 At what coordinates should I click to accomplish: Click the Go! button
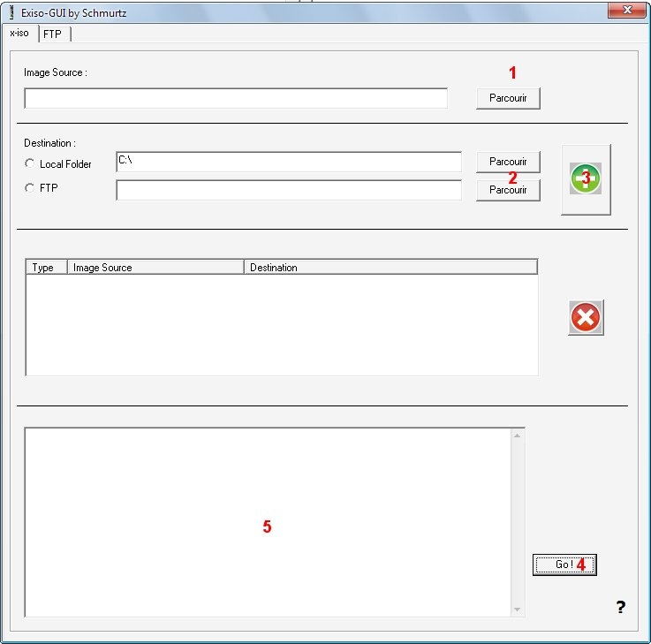pyautogui.click(x=564, y=564)
